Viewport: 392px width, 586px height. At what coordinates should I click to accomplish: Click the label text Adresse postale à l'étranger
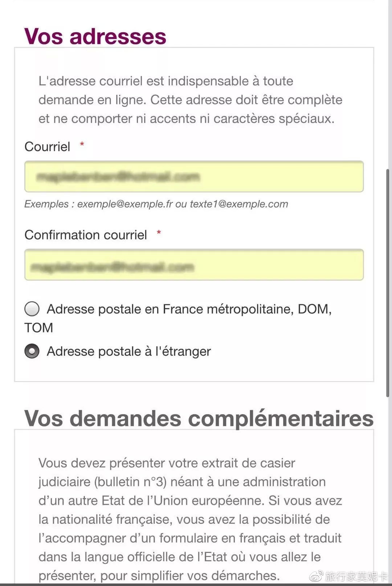[129, 351]
